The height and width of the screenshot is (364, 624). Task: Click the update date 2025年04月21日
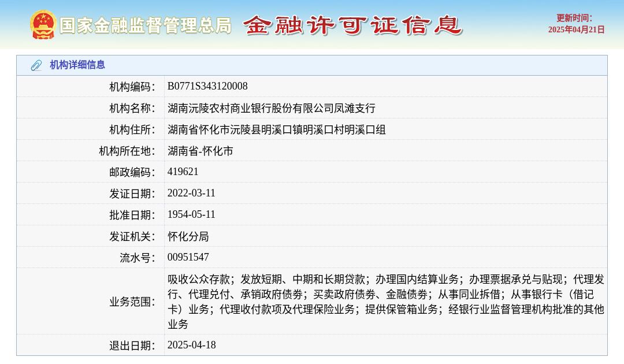coord(576,30)
